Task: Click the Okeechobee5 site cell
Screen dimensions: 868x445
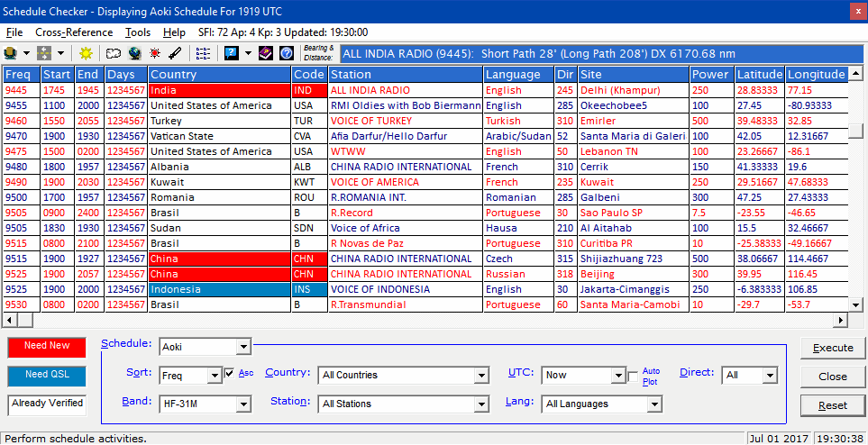Action: tap(634, 105)
